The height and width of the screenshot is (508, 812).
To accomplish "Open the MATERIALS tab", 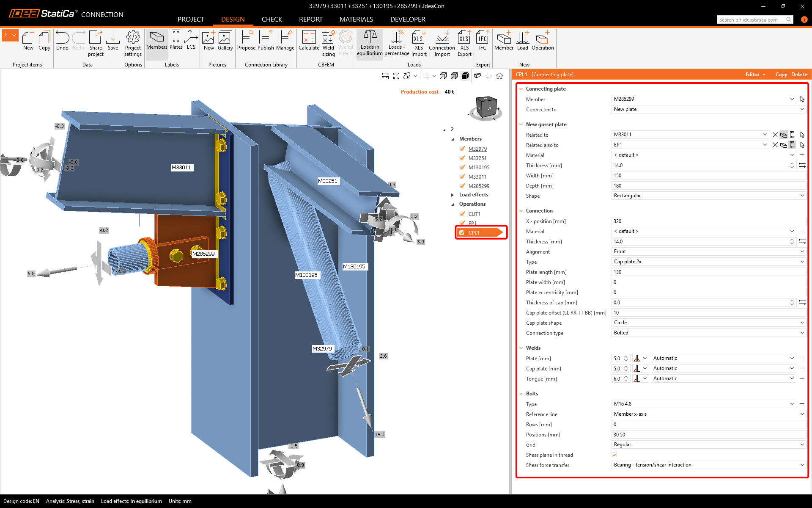I will point(356,19).
